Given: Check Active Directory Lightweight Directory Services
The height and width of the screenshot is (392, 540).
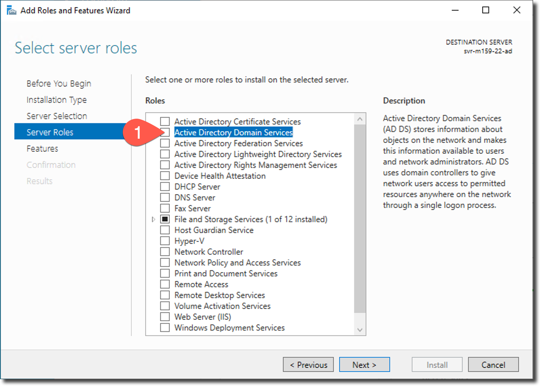Looking at the screenshot, I should [x=165, y=154].
